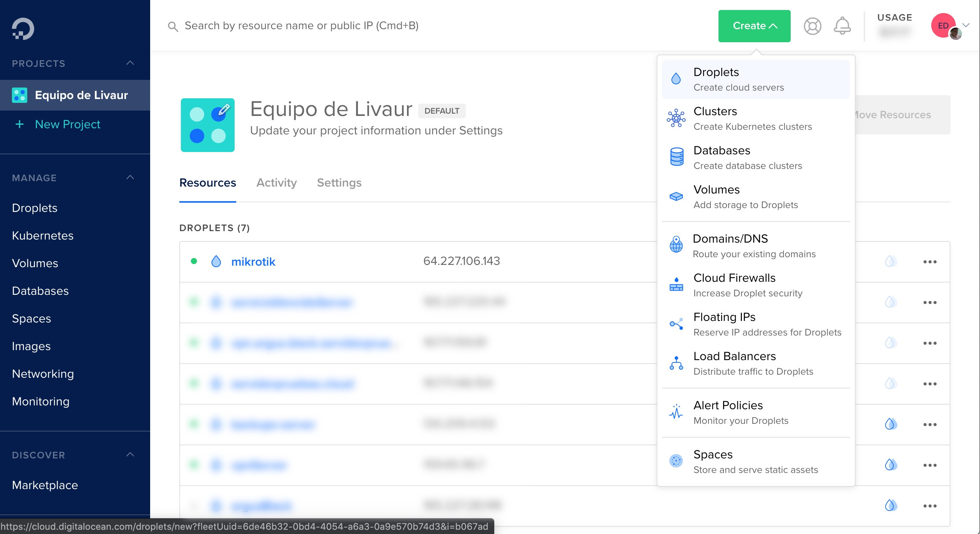Choose Load Balancers in the Create menu
Viewport: 980px width, 534px height.
756,364
